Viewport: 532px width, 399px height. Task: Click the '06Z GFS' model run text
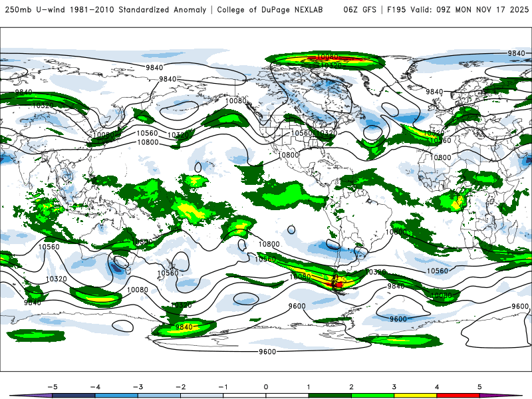(360, 10)
